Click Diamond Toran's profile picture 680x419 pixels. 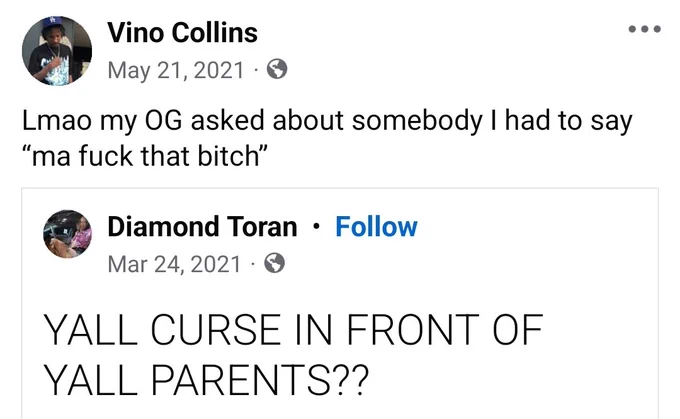(x=67, y=234)
